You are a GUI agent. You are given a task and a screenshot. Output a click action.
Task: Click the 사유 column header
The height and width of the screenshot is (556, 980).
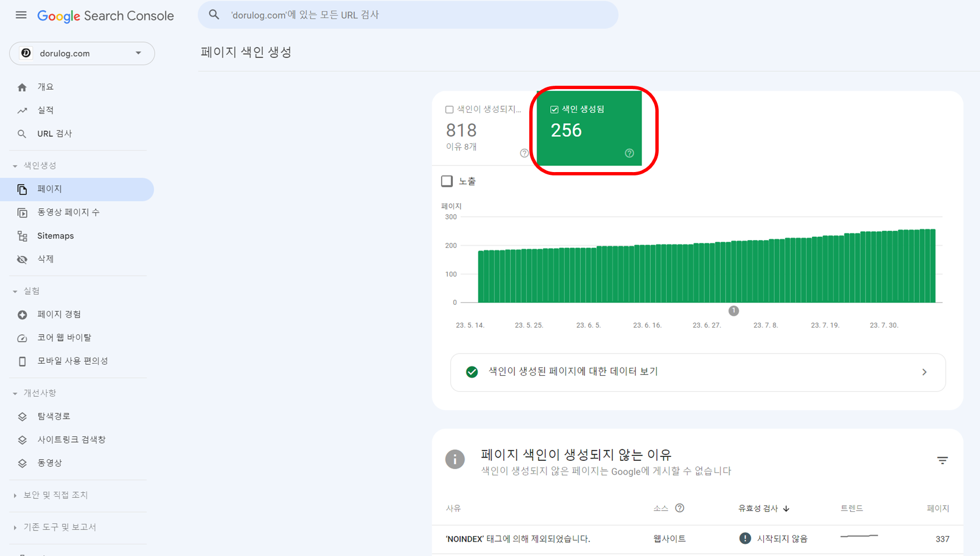[453, 508]
